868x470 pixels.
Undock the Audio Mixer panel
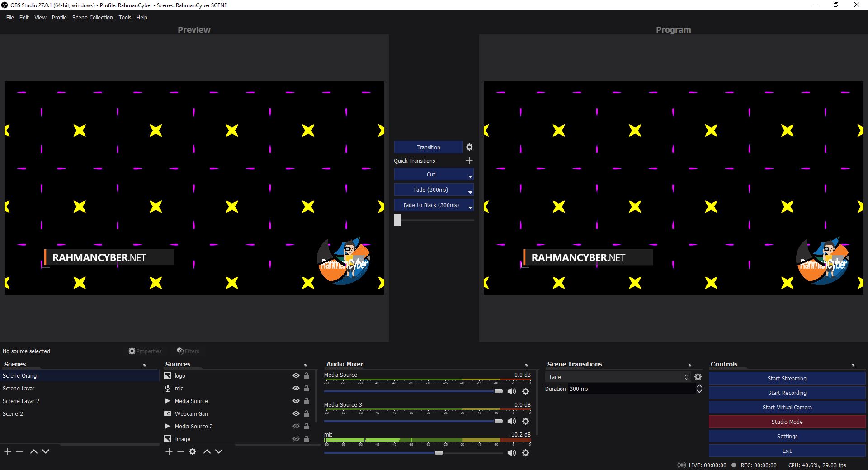point(527,365)
